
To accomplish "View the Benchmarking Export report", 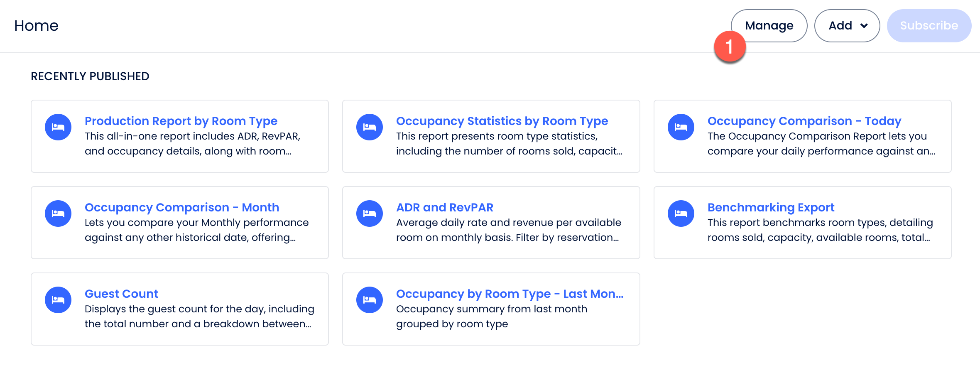I will (x=771, y=207).
